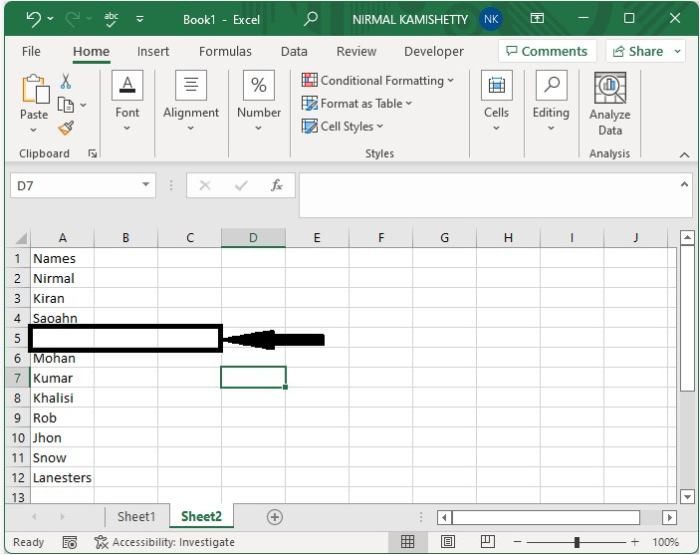700x555 pixels.
Task: Click the vertical scrollbar up arrow
Action: (688, 238)
